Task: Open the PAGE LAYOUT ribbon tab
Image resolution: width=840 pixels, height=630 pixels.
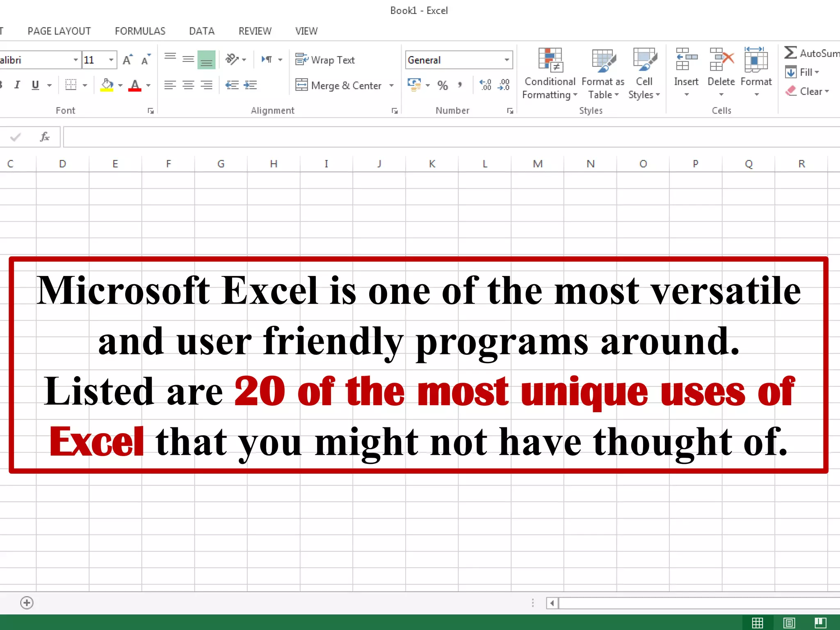Action: pos(59,31)
